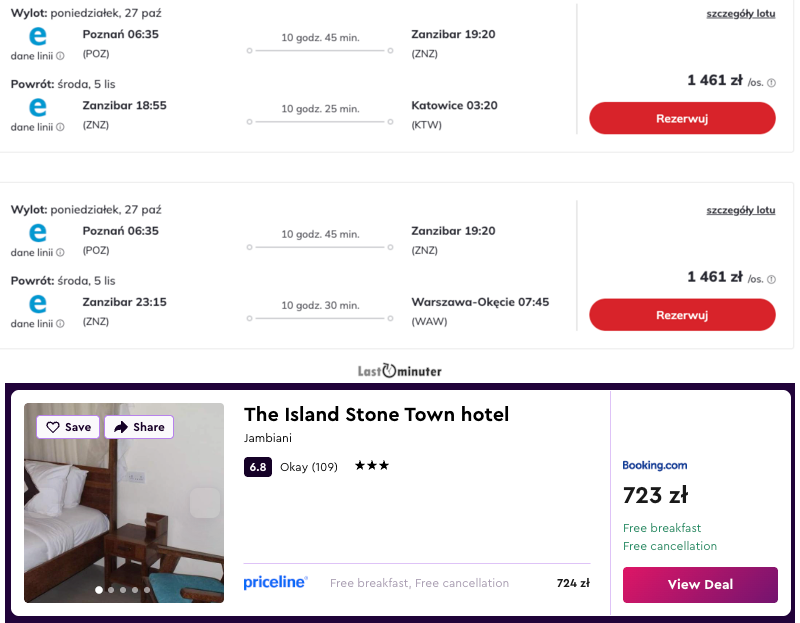Viewport: 800px width, 623px height.
Task: Open 'szczegóły lotu' for the Katowice return offer
Action: (x=740, y=14)
